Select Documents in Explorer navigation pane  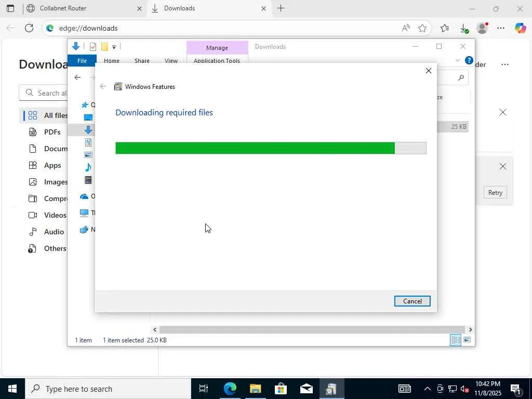(88, 142)
